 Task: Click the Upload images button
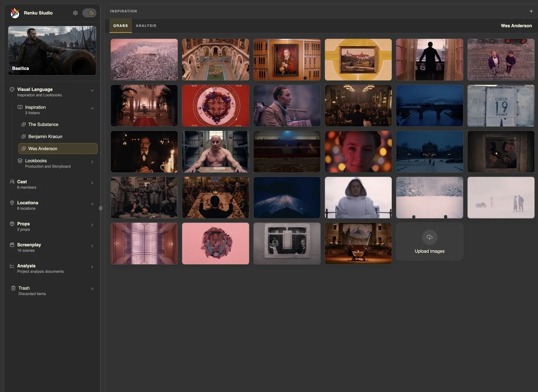pos(430,242)
